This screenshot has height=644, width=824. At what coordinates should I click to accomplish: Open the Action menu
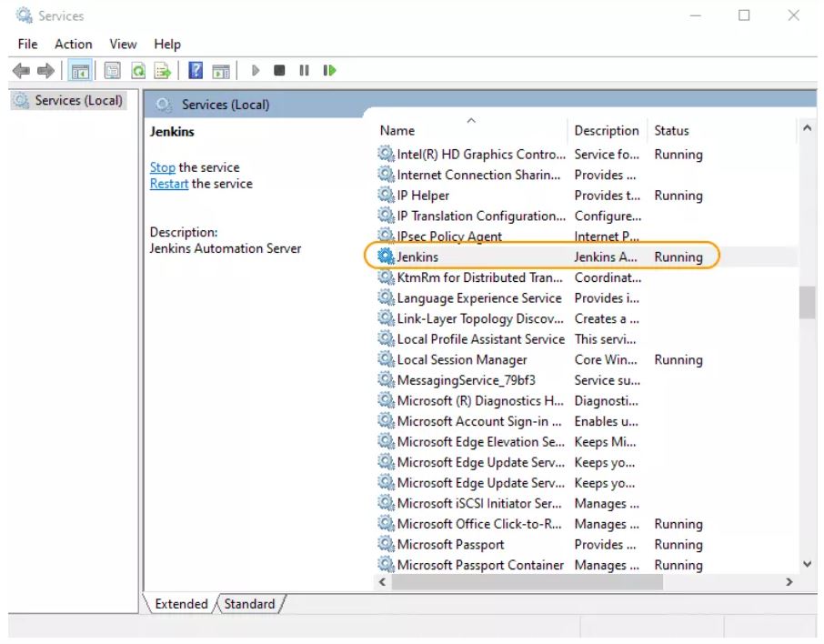[73, 44]
